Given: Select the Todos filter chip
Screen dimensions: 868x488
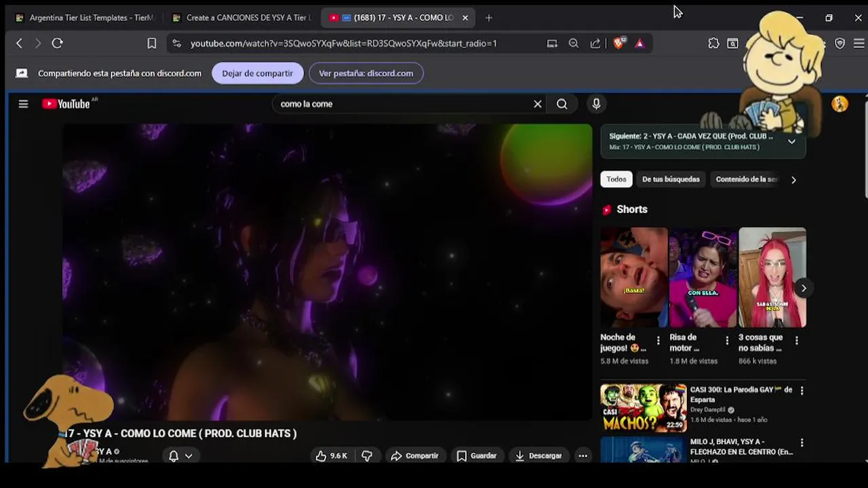Looking at the screenshot, I should tap(616, 180).
